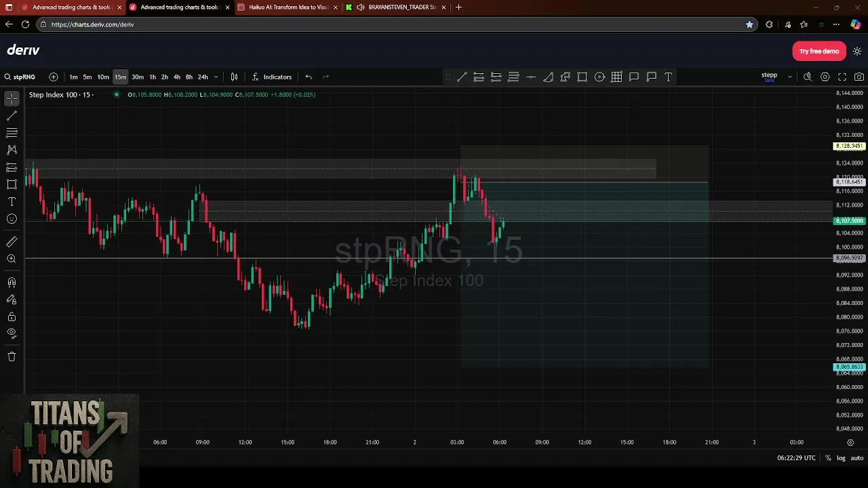Select the ruler measure tool
868x488 pixels.
tap(12, 242)
